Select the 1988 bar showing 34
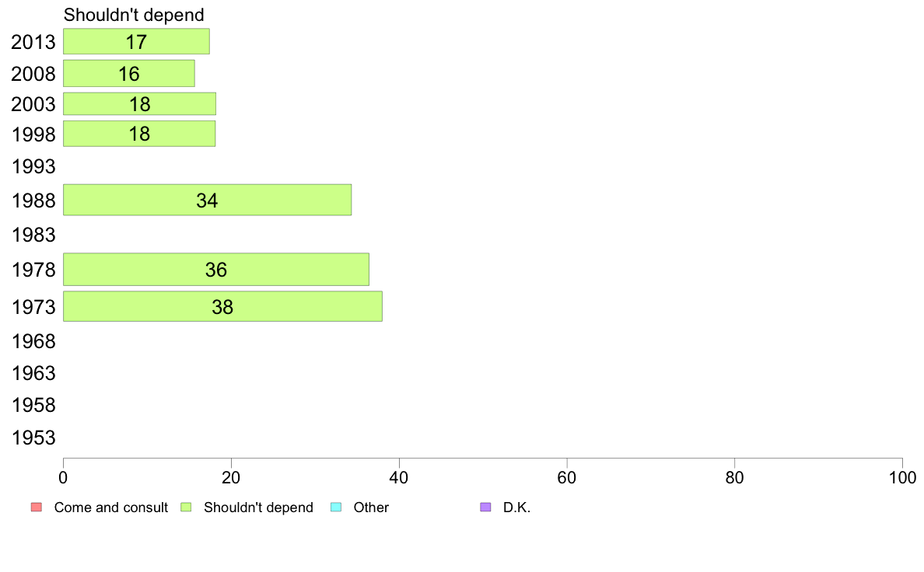The height and width of the screenshot is (572, 924). click(207, 201)
